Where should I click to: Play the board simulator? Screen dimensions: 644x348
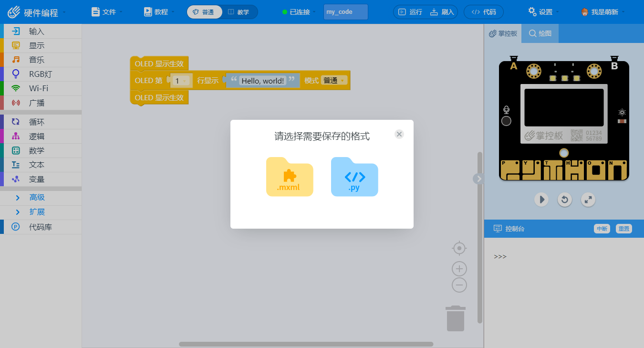pos(541,199)
